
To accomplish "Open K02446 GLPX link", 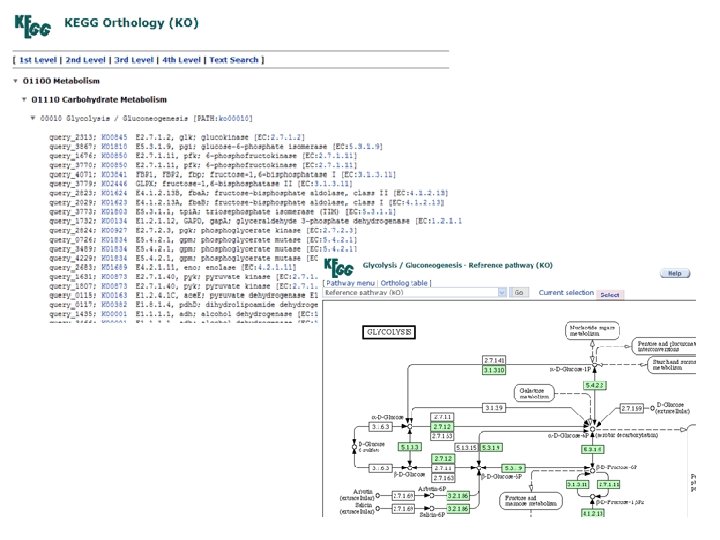I will point(114,184).
